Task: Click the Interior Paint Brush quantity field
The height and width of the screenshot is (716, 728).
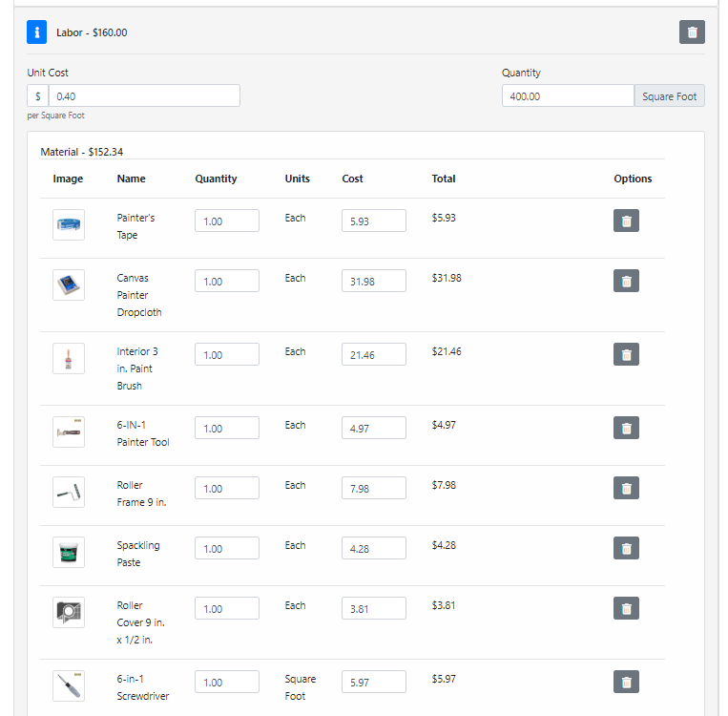Action: (x=227, y=354)
